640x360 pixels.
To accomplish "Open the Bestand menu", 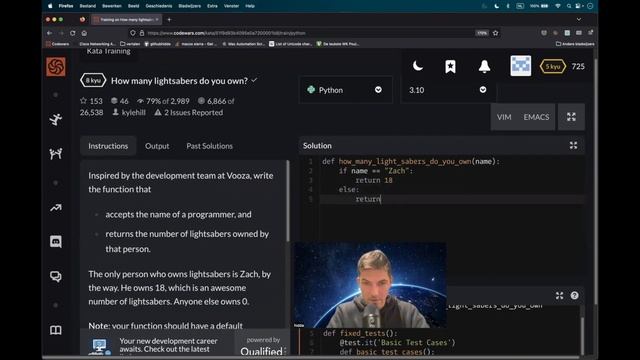I will [87, 6].
